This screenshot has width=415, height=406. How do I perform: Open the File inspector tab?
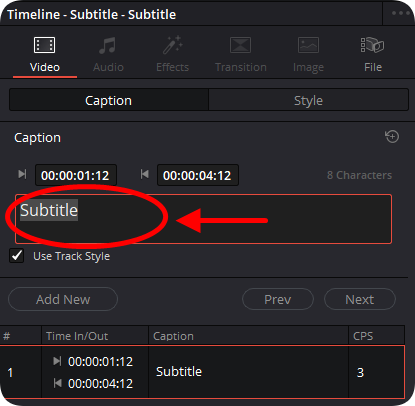tap(373, 54)
